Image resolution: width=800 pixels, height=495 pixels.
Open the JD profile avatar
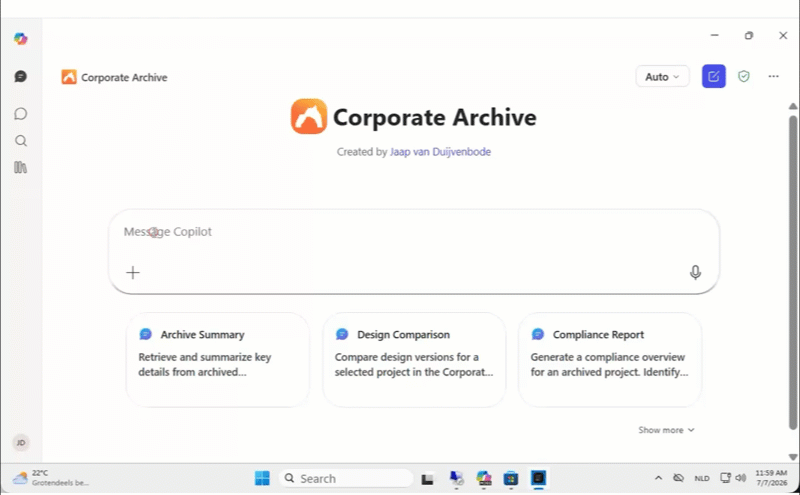click(21, 442)
